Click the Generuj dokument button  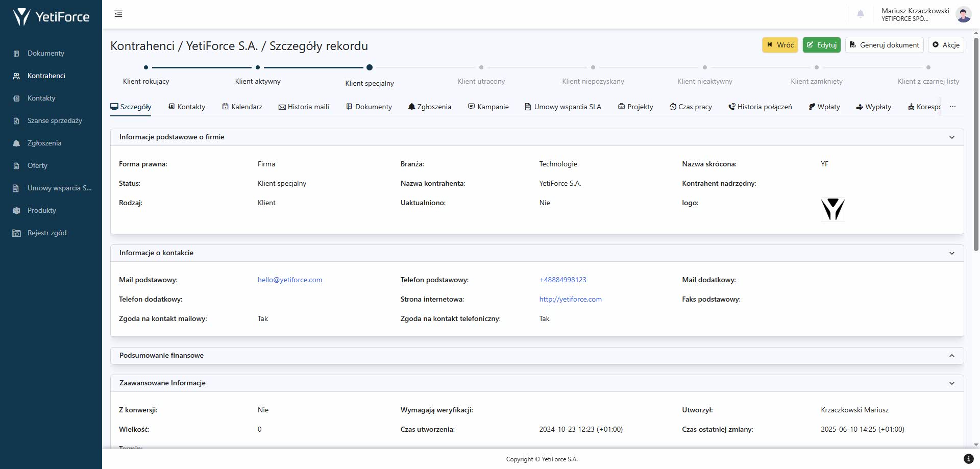click(x=884, y=45)
